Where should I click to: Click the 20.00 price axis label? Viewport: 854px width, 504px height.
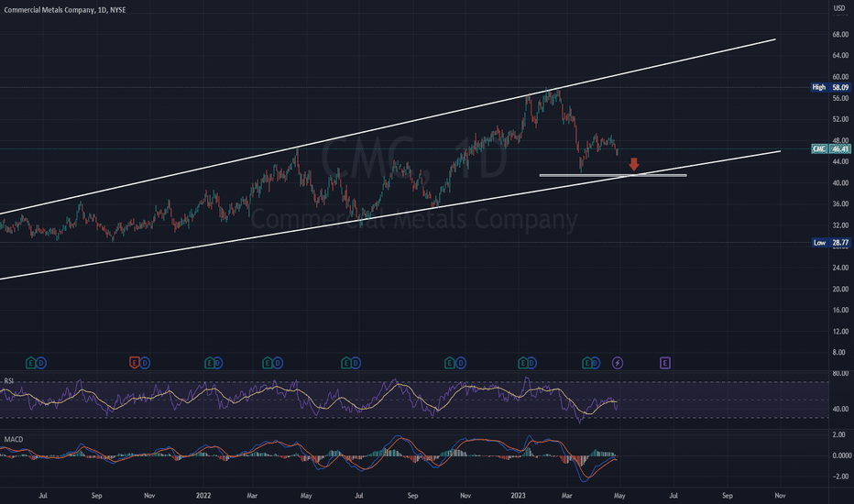tap(840, 289)
